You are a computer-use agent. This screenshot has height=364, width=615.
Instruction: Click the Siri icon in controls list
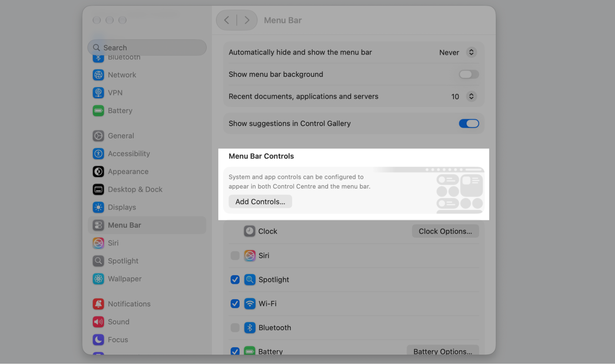pyautogui.click(x=250, y=255)
